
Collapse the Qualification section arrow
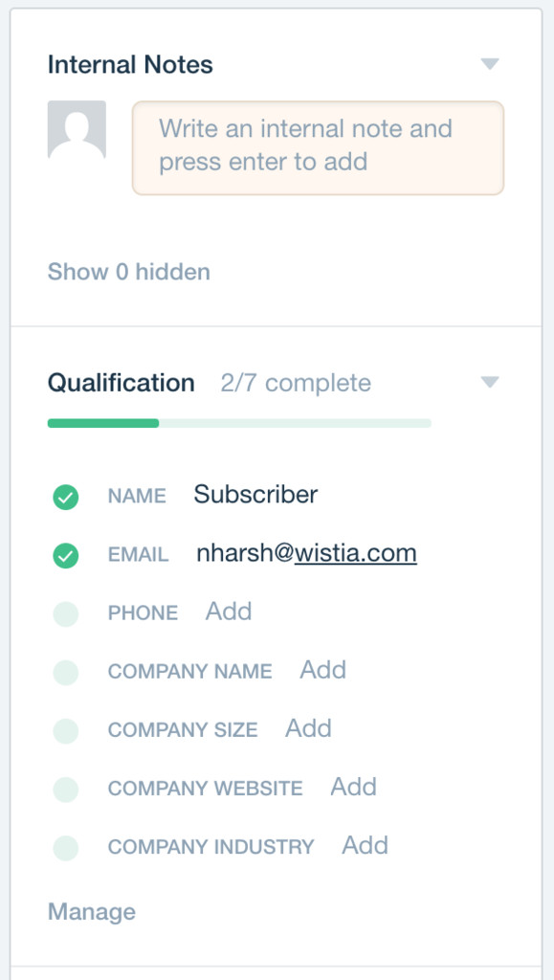tap(490, 382)
